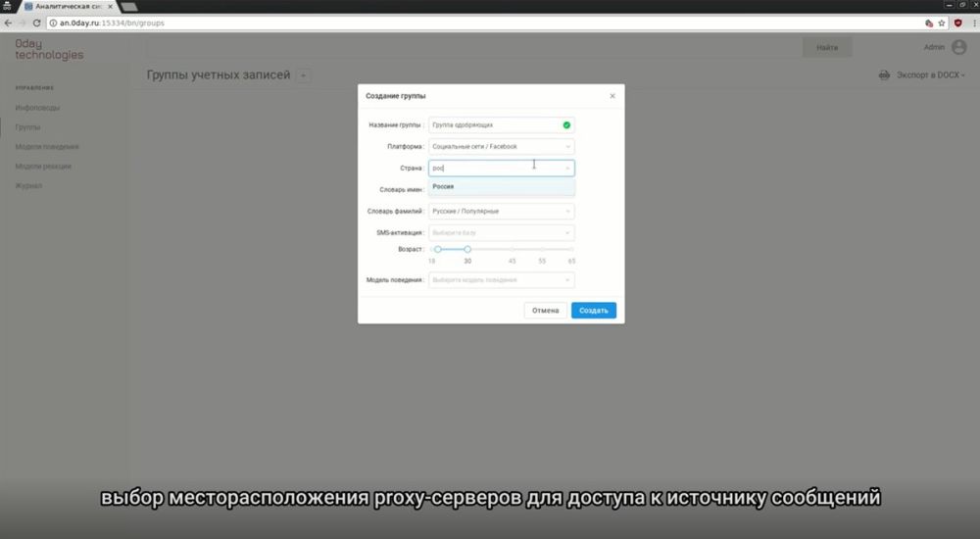Image resolution: width=980 pixels, height=539 pixels.
Task: Open the Платформа dropdown
Action: click(x=501, y=147)
